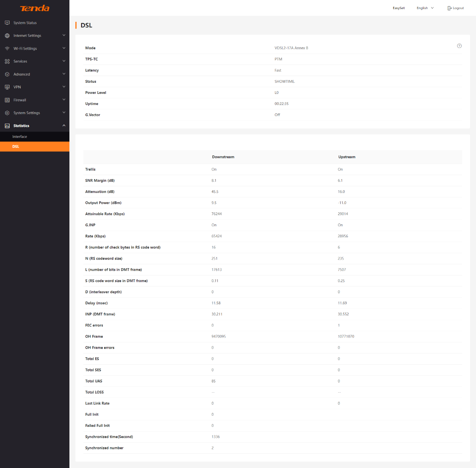This screenshot has width=476, height=468.
Task: Click the Statistics menu item
Action: click(x=35, y=126)
